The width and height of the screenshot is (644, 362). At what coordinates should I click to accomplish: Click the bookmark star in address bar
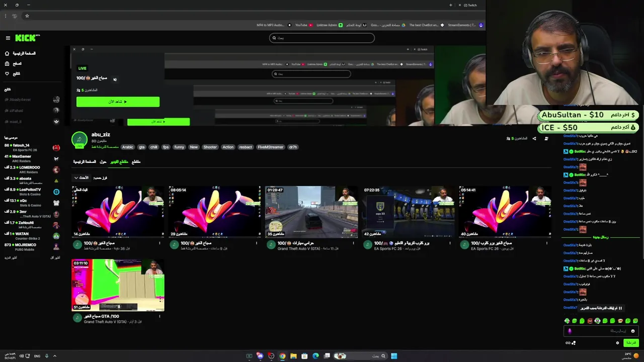[27, 16]
